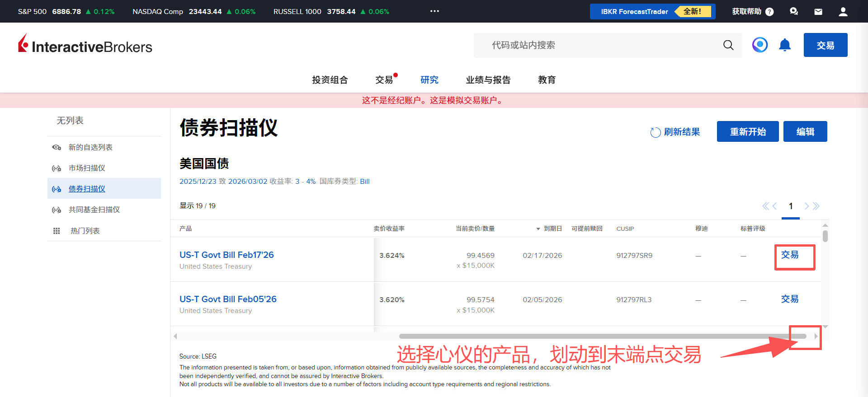Click the horizontal scrollbar right arrow
Screen dimensions: 868x397
(816, 336)
